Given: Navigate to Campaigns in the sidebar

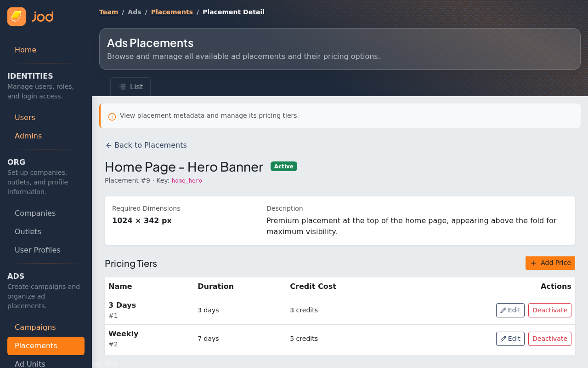Looking at the screenshot, I should tap(35, 327).
